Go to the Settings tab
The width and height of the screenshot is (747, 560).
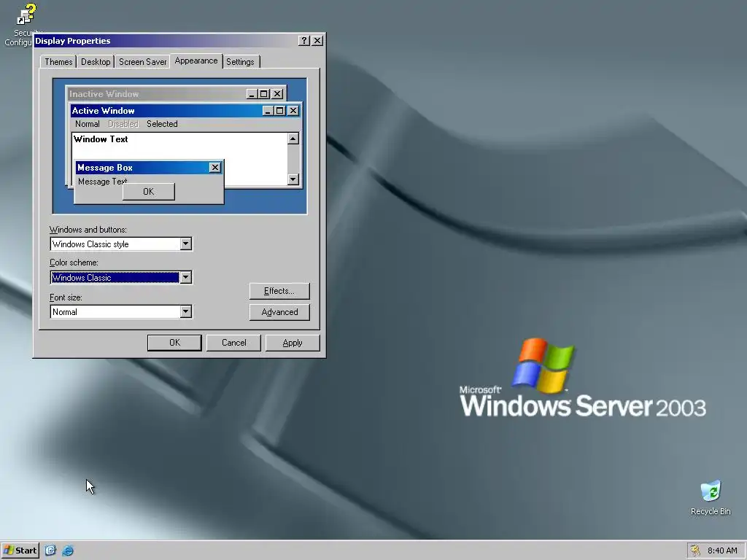240,62
